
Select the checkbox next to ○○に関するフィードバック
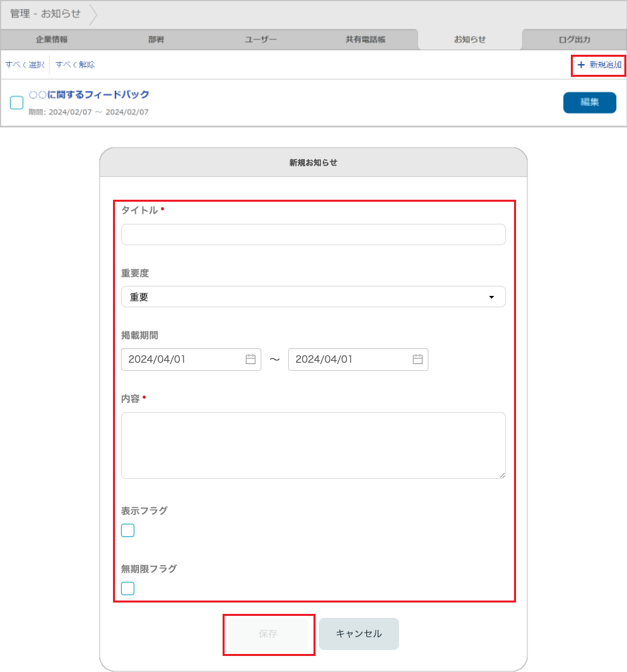16,102
